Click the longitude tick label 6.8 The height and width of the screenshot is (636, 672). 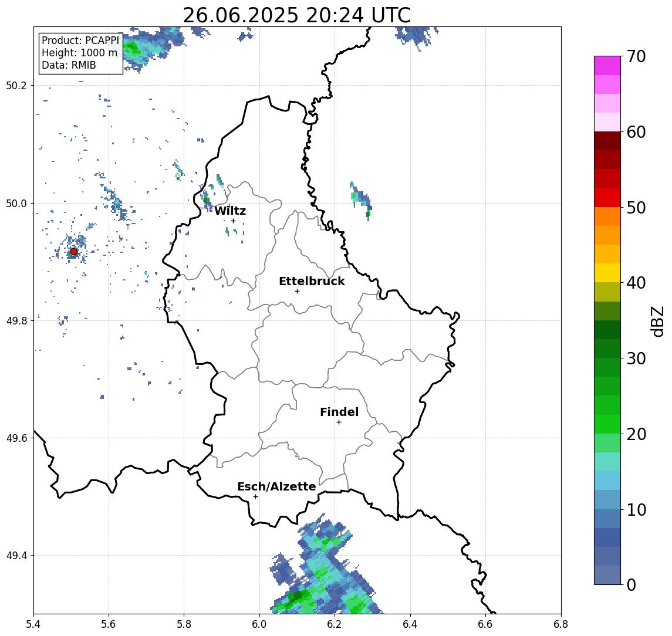(560, 624)
